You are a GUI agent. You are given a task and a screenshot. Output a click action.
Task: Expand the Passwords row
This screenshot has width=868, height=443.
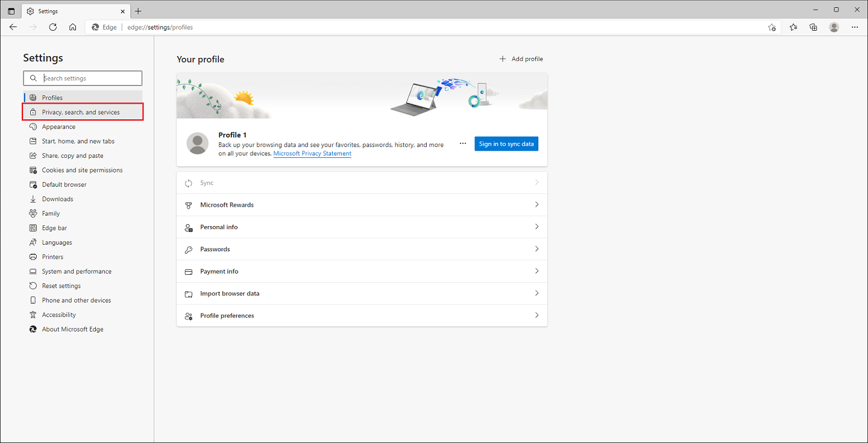pyautogui.click(x=362, y=249)
